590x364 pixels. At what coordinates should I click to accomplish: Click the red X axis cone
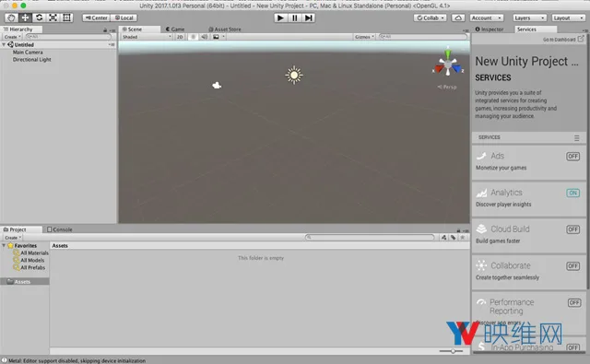click(439, 69)
